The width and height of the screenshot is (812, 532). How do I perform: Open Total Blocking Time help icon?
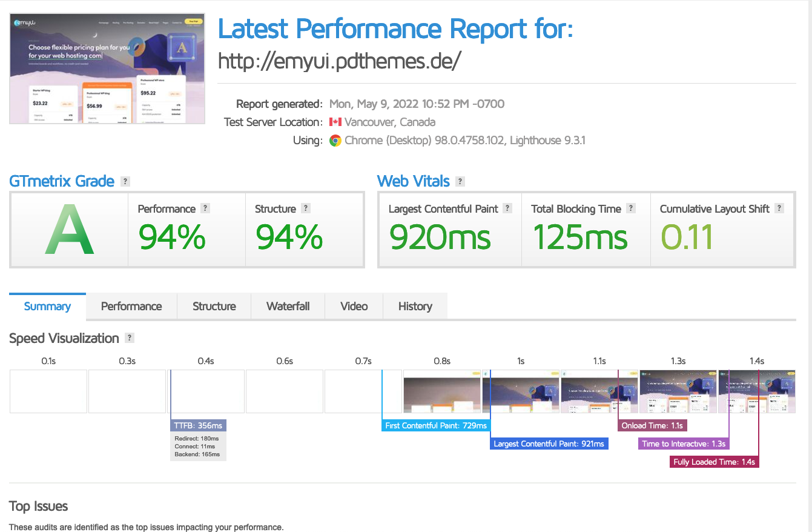631,208
